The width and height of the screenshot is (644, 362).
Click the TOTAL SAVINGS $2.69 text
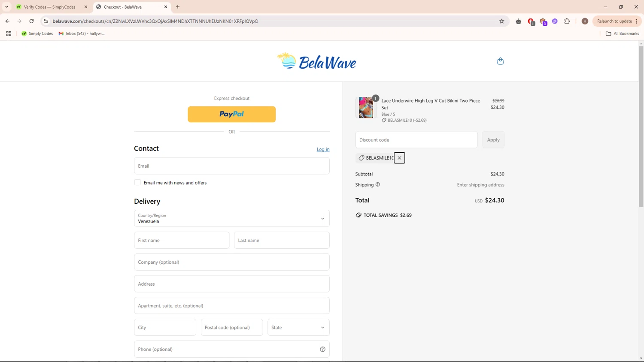388,215
